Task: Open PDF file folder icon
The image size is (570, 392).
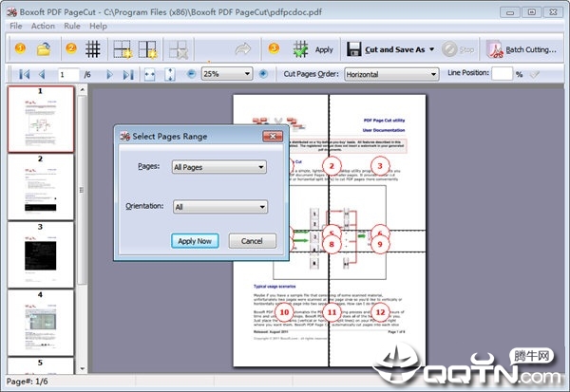Action: [x=44, y=49]
